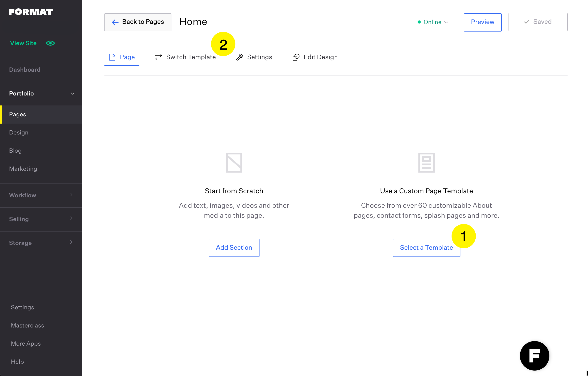Image resolution: width=588 pixels, height=376 pixels.
Task: Switch to the Page tab
Action: (x=122, y=57)
